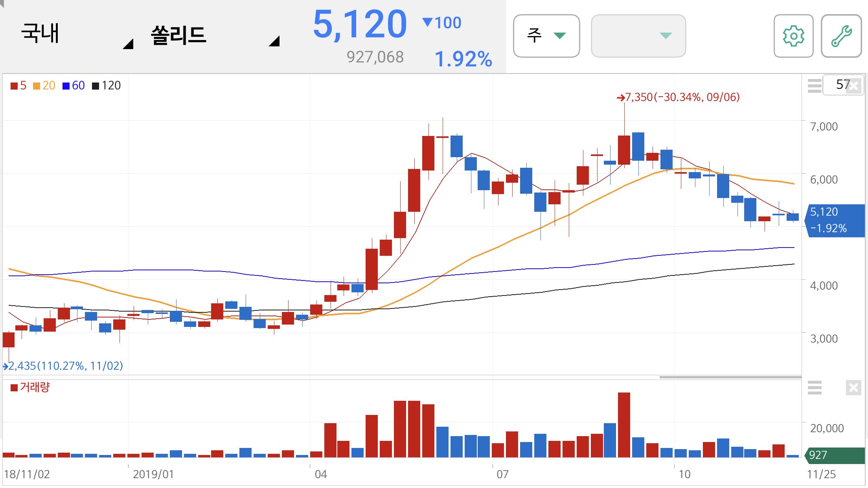Click the 927,068 volume figure
The image size is (868, 488).
(x=375, y=57)
